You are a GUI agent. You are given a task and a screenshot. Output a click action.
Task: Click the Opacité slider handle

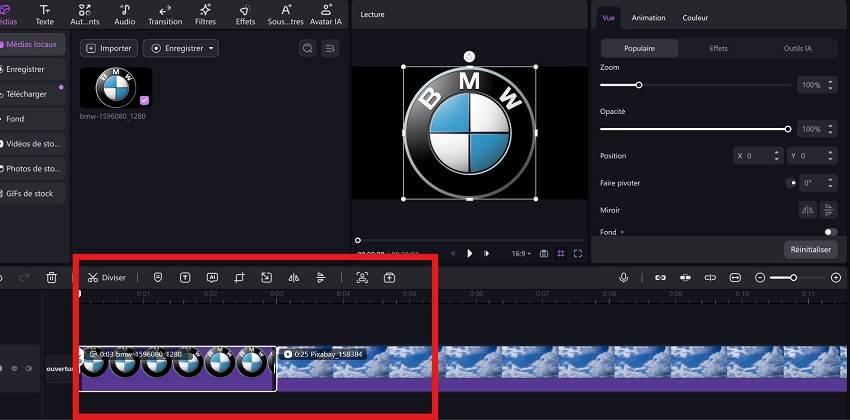click(788, 129)
